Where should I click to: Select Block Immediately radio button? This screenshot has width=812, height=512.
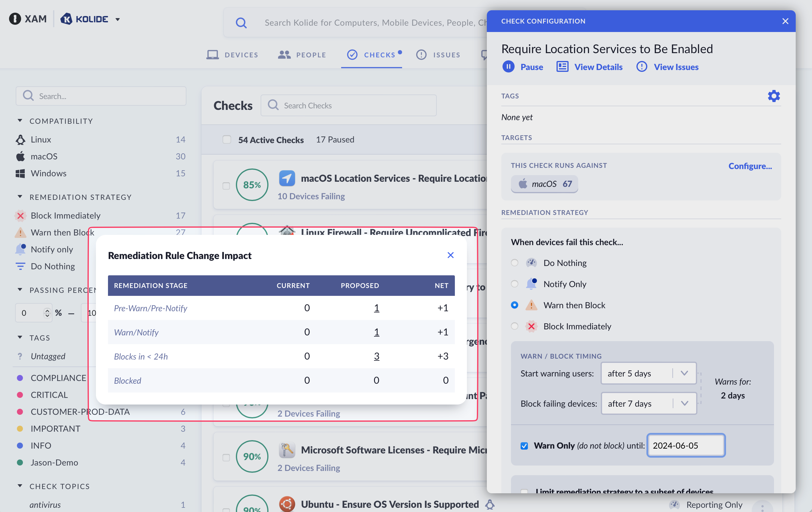[514, 326]
